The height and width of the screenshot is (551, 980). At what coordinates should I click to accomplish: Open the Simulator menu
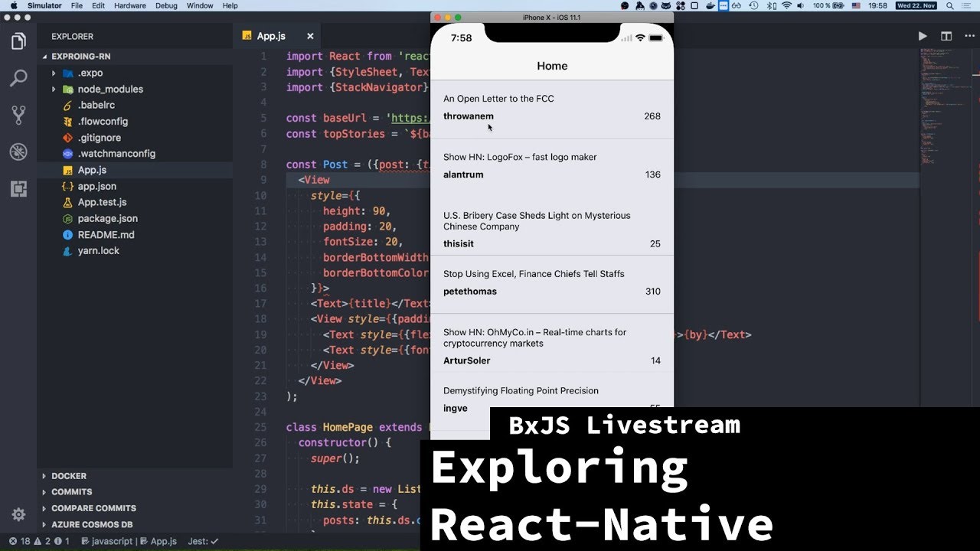pos(44,5)
